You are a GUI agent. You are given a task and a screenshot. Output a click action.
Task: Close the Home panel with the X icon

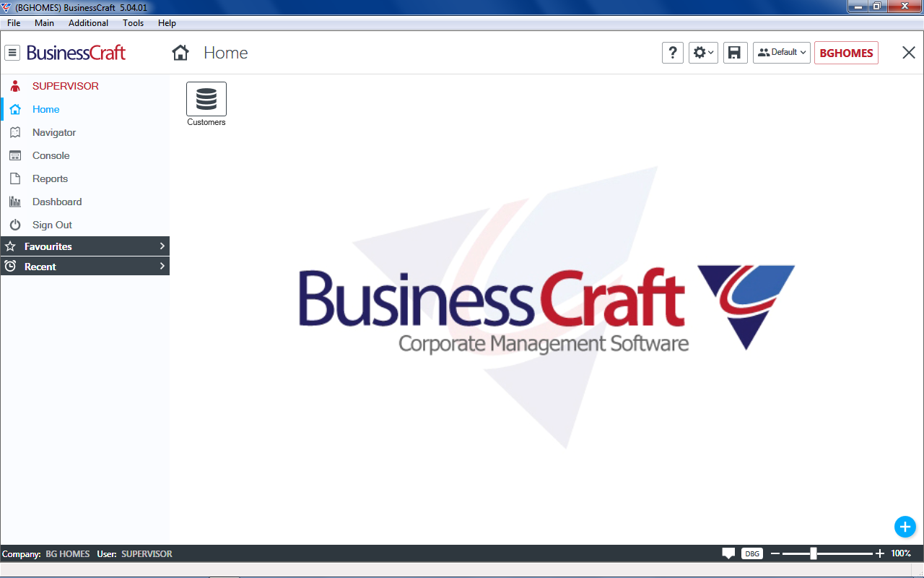coord(909,52)
